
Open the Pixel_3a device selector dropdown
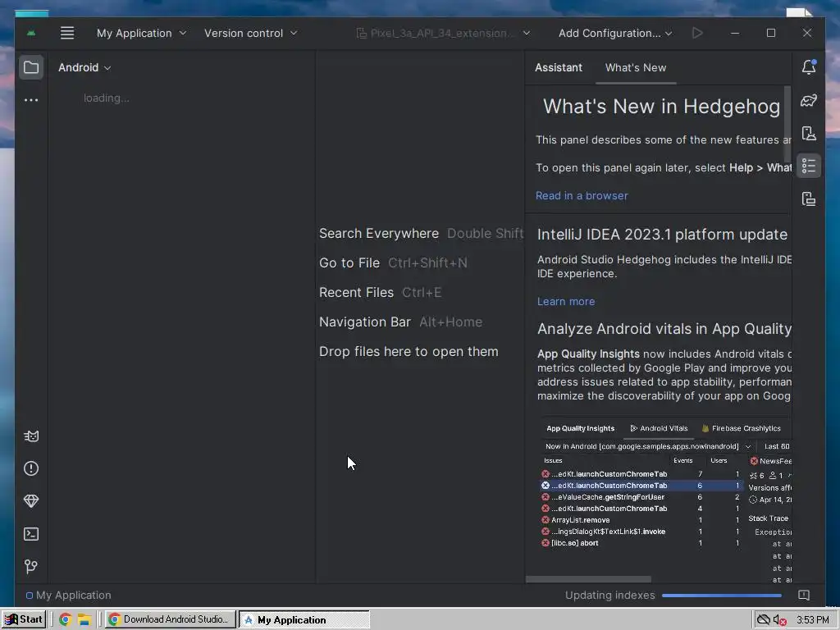pos(443,33)
